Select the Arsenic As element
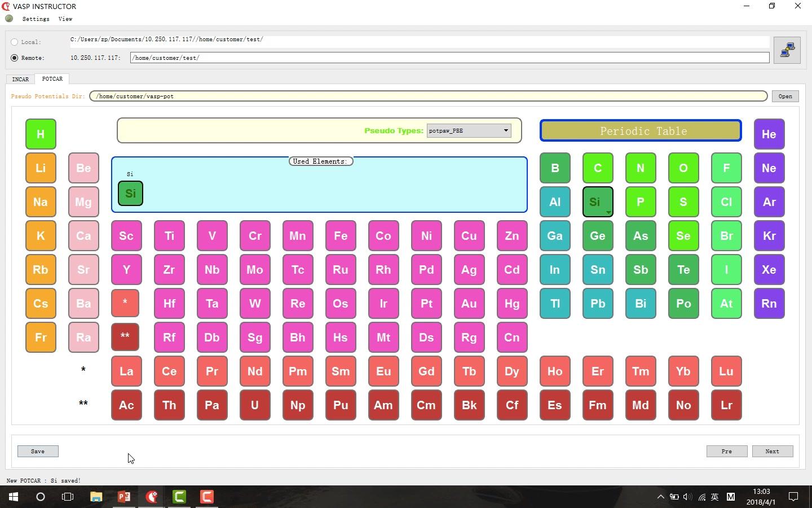The width and height of the screenshot is (812, 508). pos(641,236)
